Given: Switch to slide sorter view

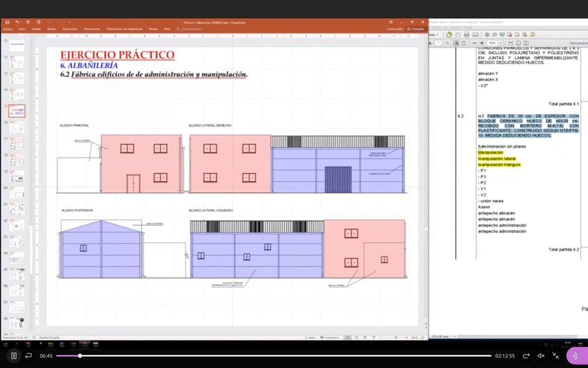Looking at the screenshot, I should [356, 337].
